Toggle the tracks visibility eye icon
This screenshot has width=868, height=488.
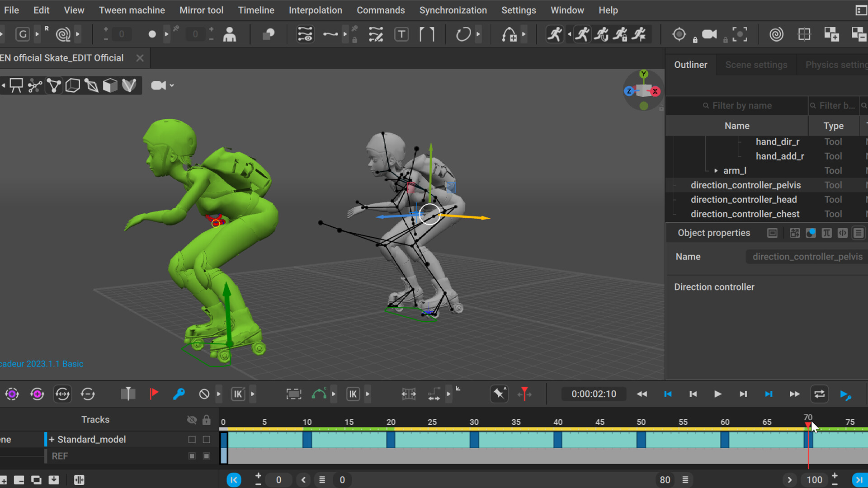pos(192,420)
